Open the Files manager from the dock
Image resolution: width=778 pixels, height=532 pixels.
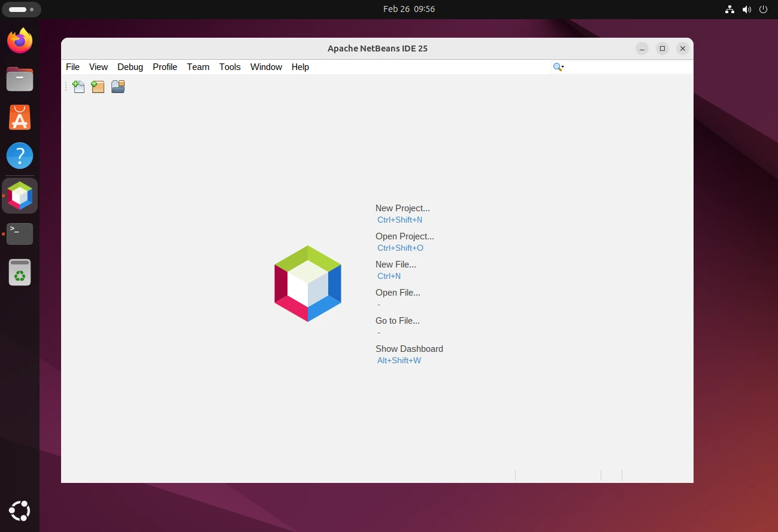tap(20, 79)
